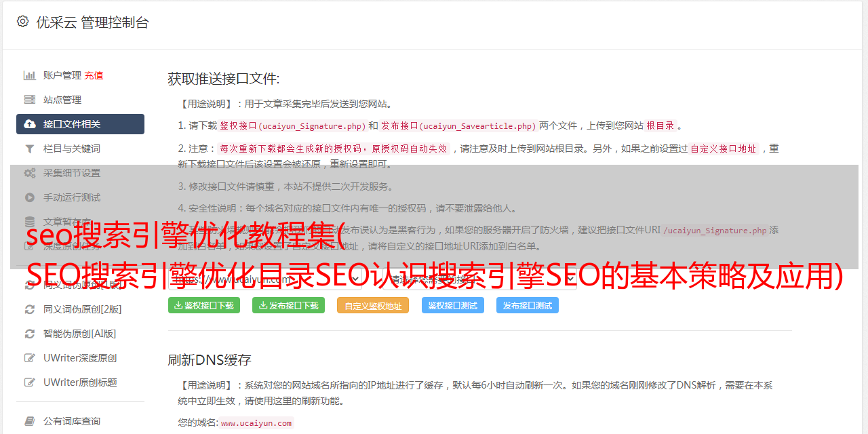Click the orange 自定义鉴权地址 button
The width and height of the screenshot is (868, 434).
pos(373,305)
